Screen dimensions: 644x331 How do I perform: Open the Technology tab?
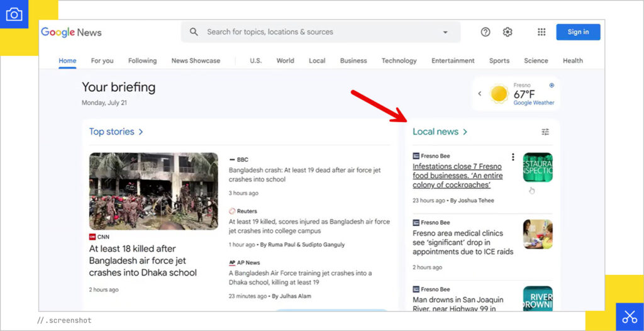399,61
